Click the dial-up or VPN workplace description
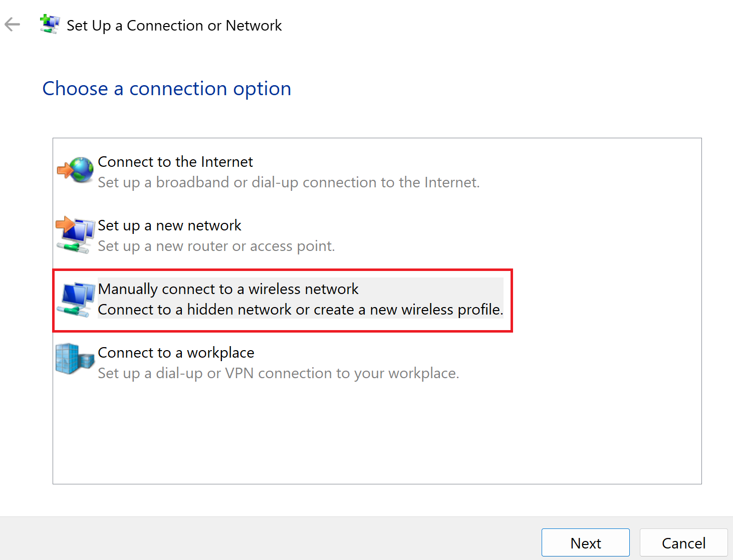 [x=278, y=374]
